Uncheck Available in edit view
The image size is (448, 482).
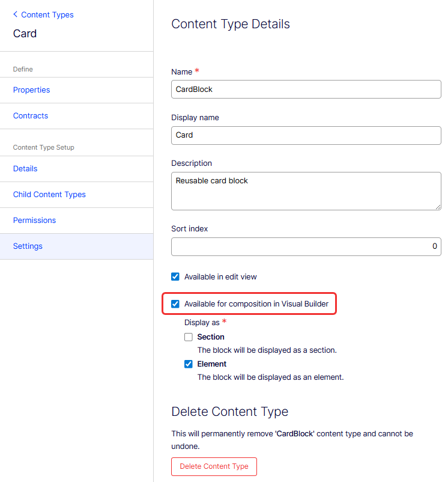pos(175,276)
